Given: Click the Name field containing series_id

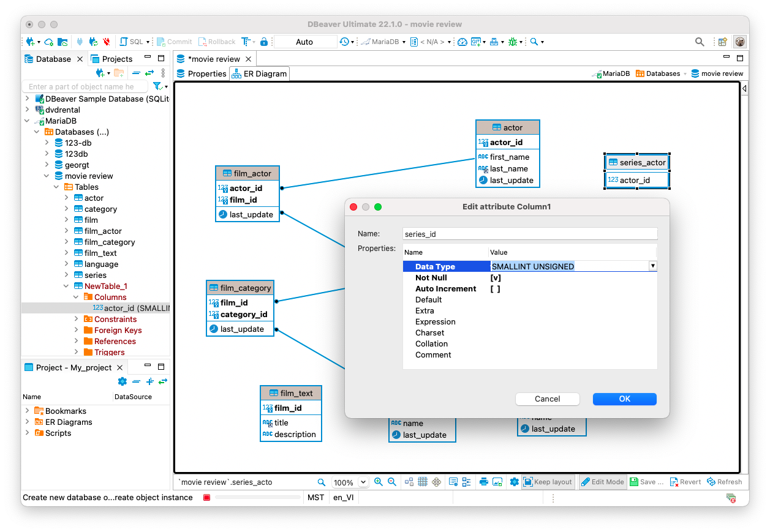Looking at the screenshot, I should click(529, 234).
